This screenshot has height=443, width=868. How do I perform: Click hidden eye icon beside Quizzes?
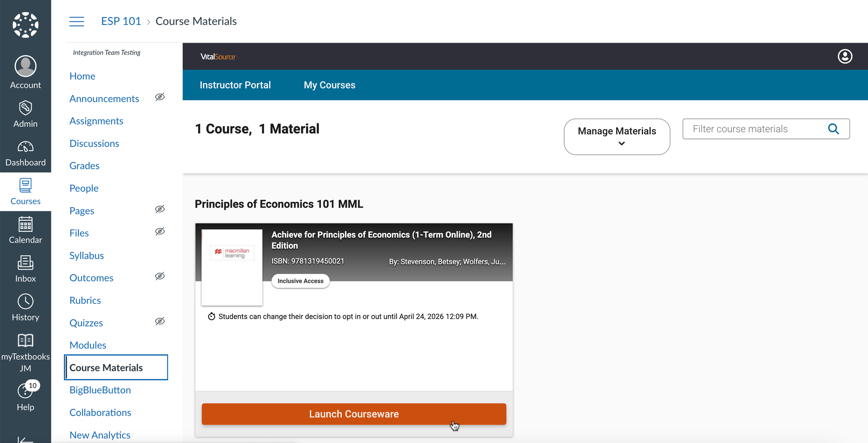coord(160,321)
